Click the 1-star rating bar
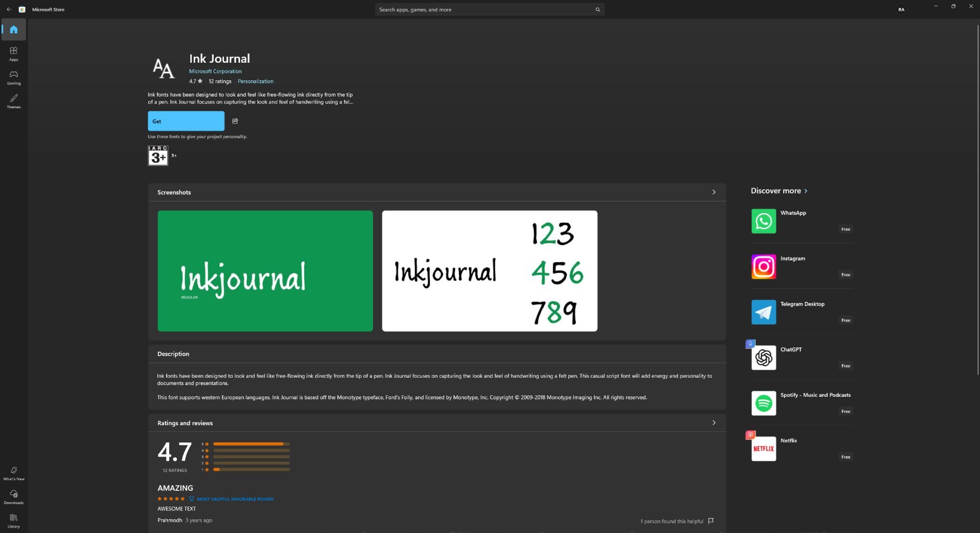This screenshot has height=533, width=980. pos(251,469)
